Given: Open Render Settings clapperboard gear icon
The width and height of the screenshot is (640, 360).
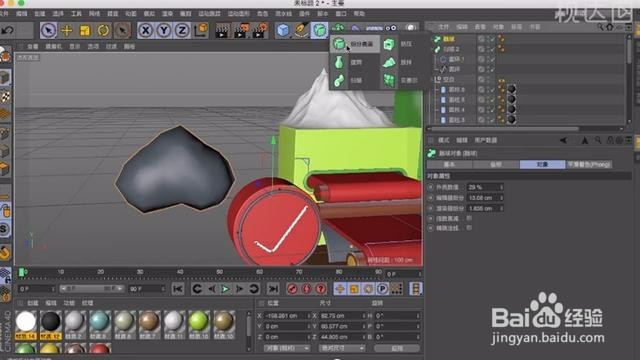Looking at the screenshot, I should click(260, 31).
